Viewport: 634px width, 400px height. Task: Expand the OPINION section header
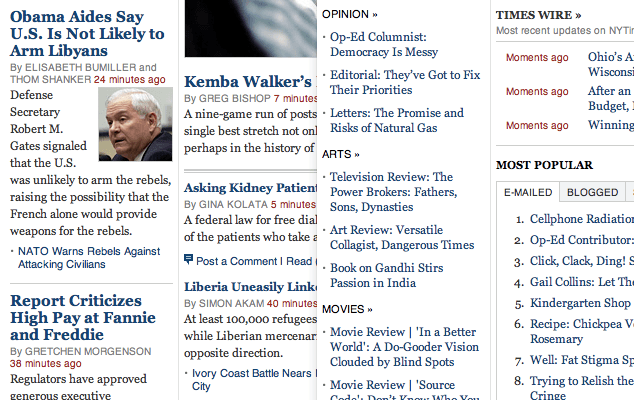pos(350,14)
